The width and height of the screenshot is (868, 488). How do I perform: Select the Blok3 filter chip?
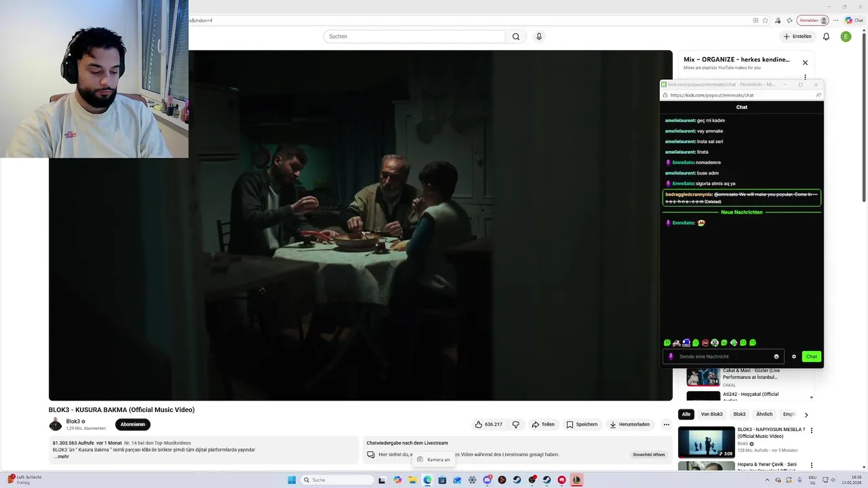[x=739, y=414]
